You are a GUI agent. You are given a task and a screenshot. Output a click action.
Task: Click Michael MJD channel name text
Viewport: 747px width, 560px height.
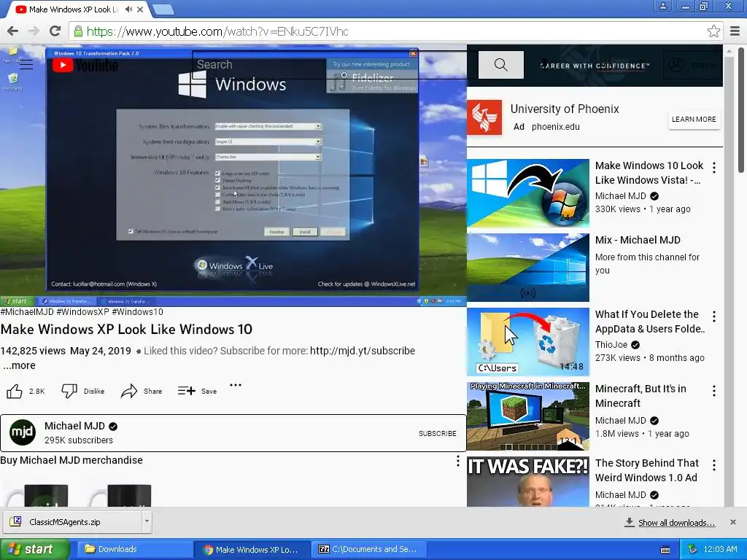74,426
